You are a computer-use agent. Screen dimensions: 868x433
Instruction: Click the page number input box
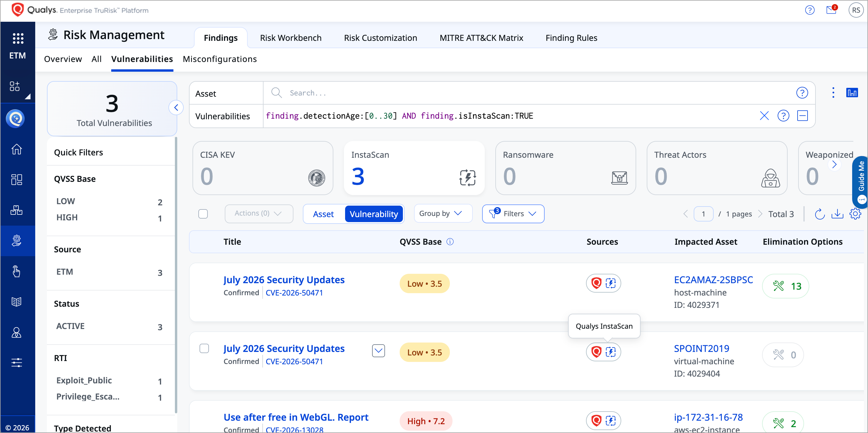[703, 214]
